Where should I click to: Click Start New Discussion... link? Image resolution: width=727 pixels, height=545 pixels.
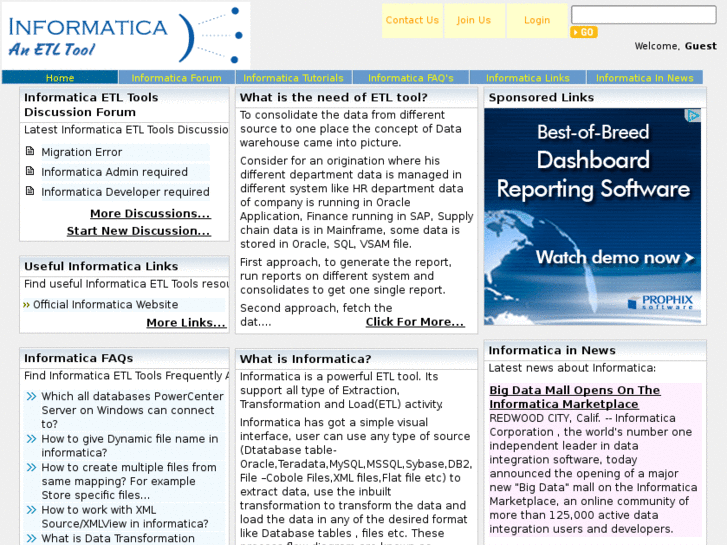pos(139,231)
